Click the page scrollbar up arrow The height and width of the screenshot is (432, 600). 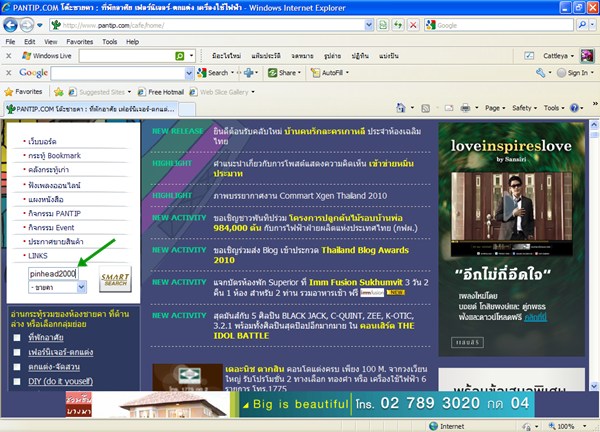tap(593, 125)
